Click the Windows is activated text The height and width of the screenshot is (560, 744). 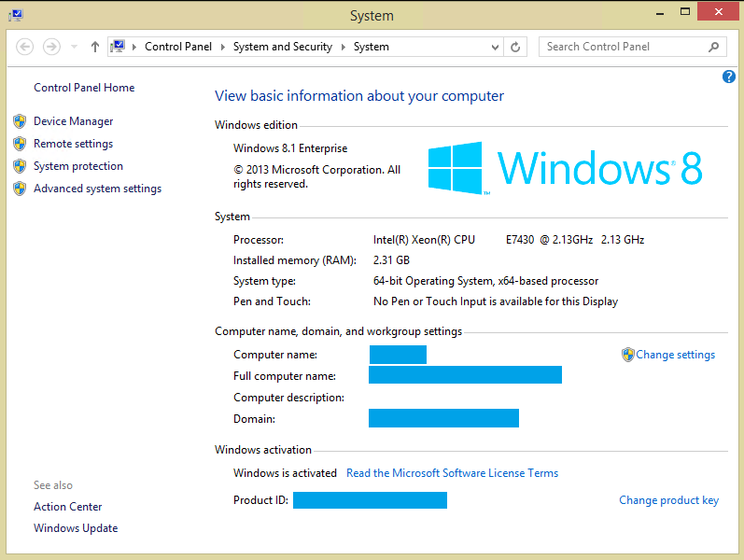[285, 473]
